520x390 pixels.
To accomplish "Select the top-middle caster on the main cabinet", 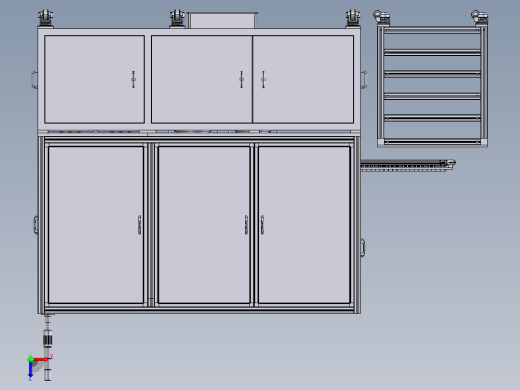I will 177,18.
